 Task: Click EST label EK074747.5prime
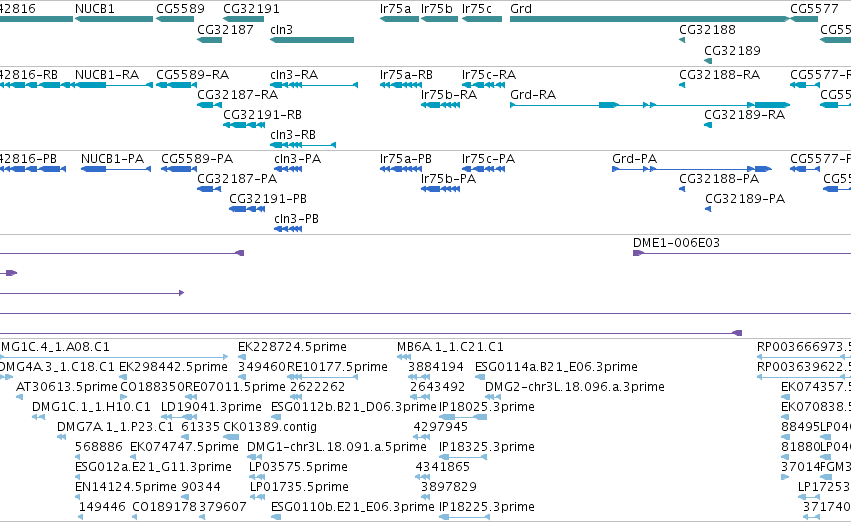185,447
